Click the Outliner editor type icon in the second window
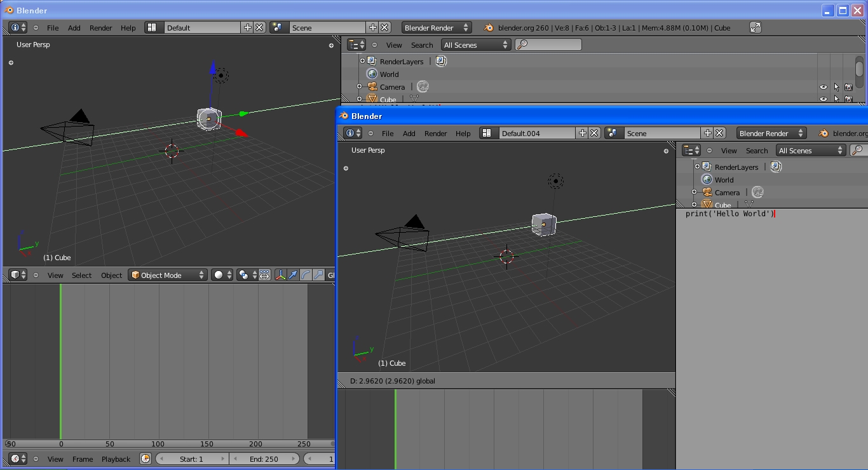The image size is (868, 470). [x=690, y=150]
